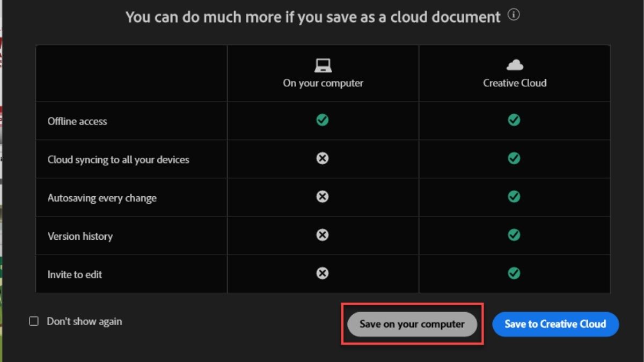The image size is (644, 362).
Task: Click the X icon for Version history on computer
Action: coord(323,235)
